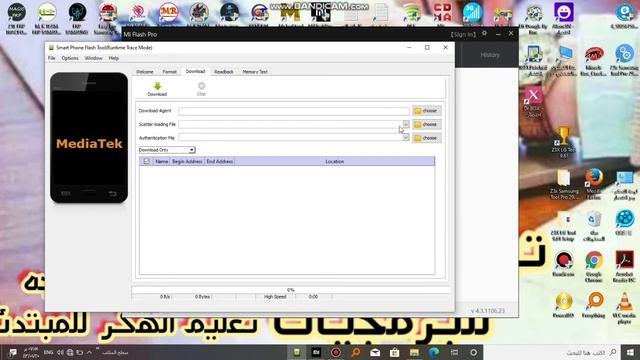The height and width of the screenshot is (360, 640).
Task: Click the Windows Start button
Action: click(x=630, y=352)
